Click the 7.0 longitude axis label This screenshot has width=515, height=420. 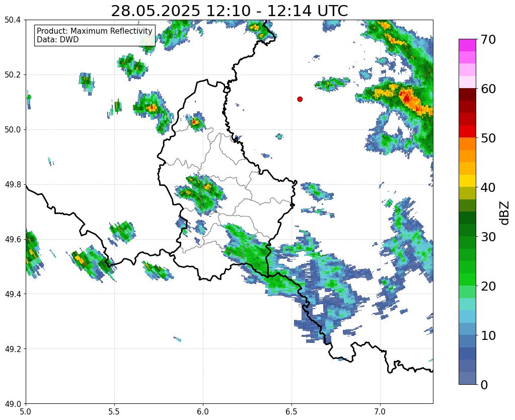pos(380,411)
